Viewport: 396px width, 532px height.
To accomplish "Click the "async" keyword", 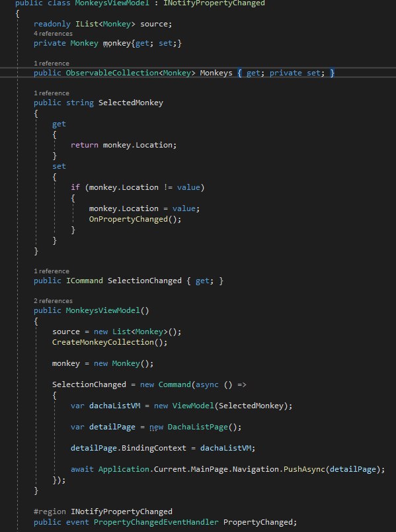I will (x=207, y=384).
